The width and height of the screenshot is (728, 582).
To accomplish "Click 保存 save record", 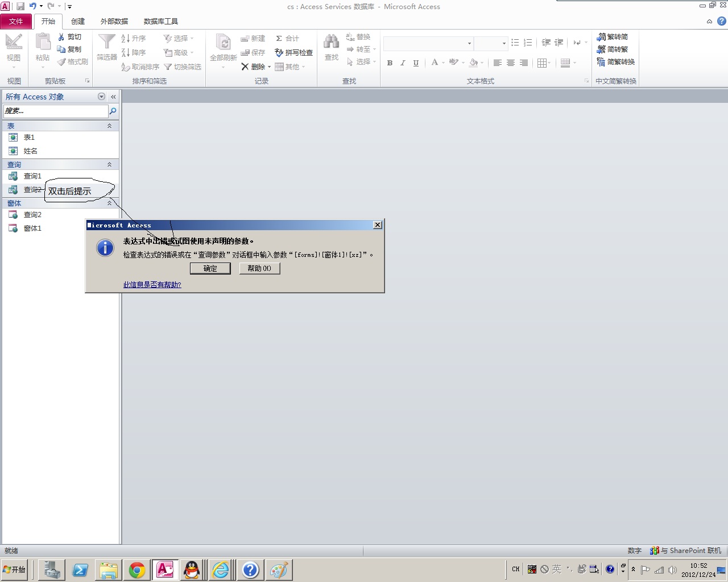I will pos(253,52).
